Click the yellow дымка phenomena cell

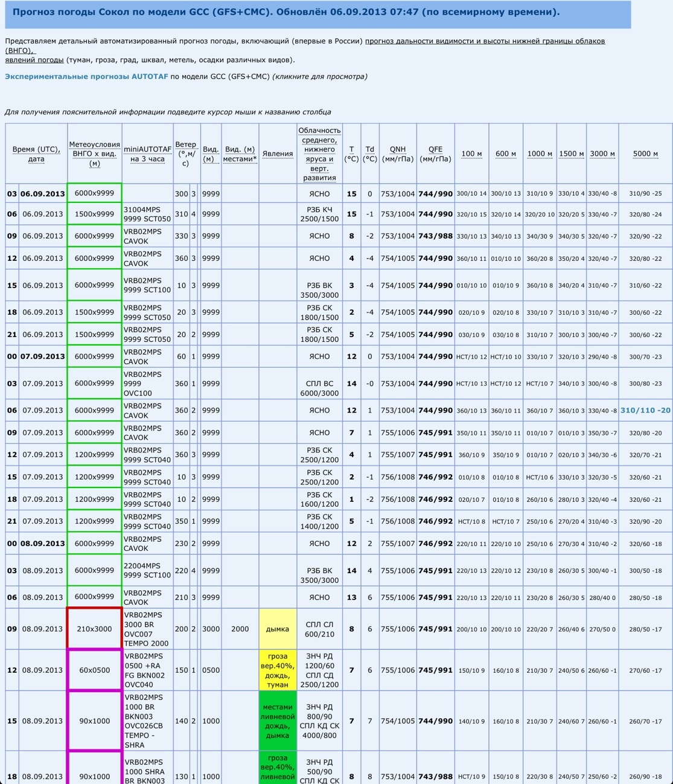point(278,629)
